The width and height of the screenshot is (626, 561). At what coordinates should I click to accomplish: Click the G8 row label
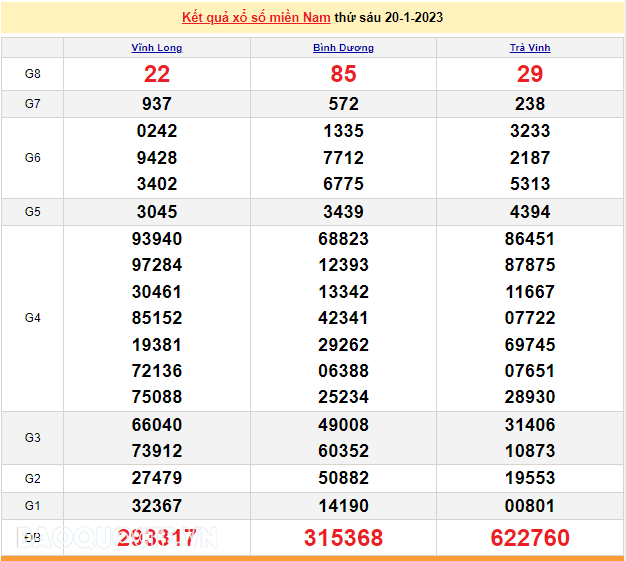(x=32, y=74)
